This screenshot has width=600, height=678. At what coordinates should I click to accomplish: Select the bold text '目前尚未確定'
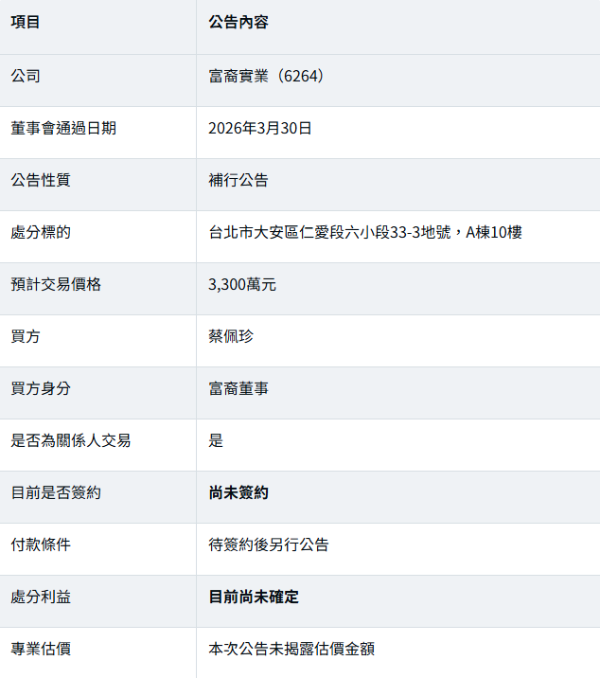coord(253,597)
